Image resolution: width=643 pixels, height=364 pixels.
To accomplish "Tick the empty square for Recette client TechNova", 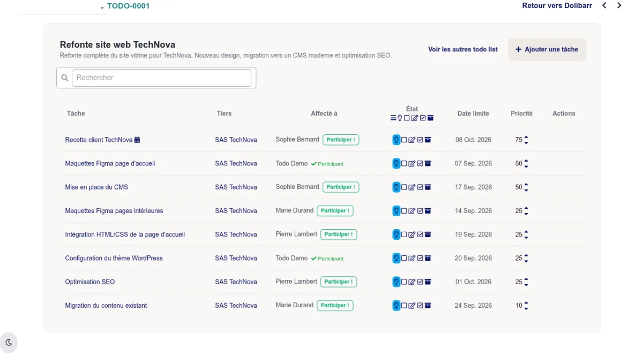I will 404,140.
